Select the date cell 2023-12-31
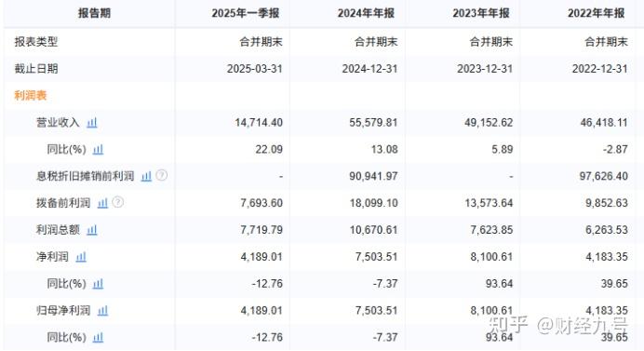644x351 pixels. point(485,69)
